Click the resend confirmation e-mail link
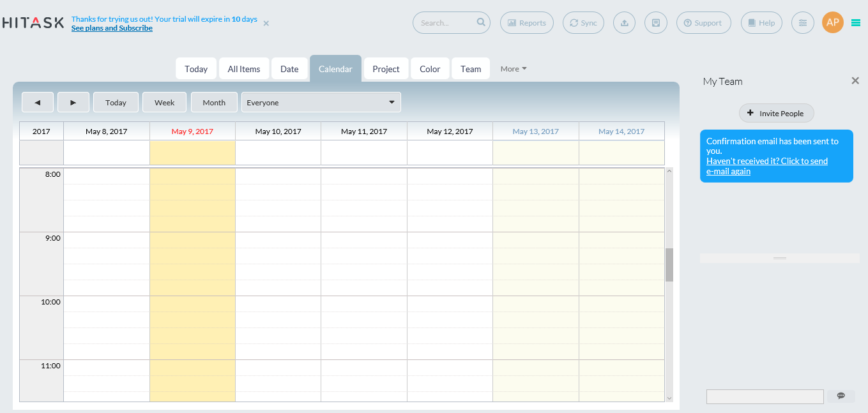Viewport: 868px width, 413px height. (x=767, y=166)
